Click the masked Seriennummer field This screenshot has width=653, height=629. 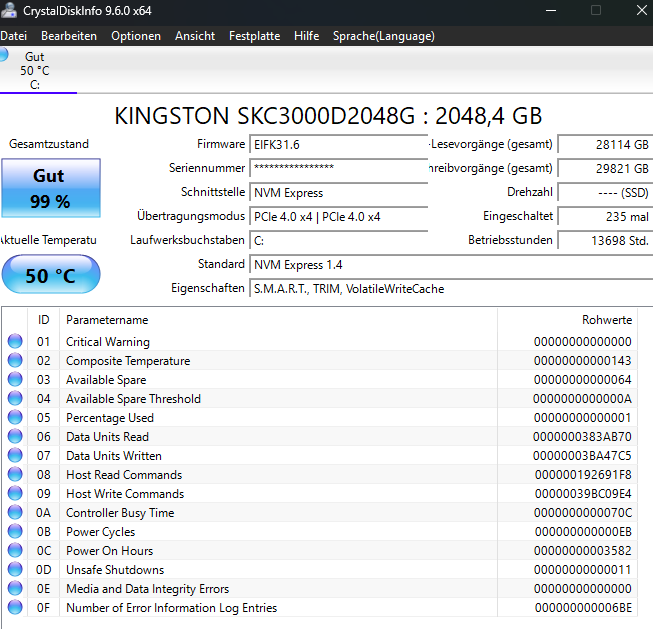coord(339,168)
